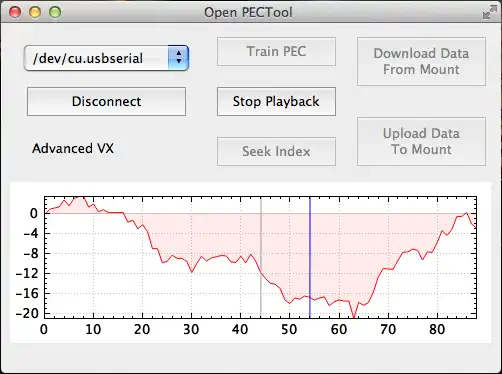Image resolution: width=502 pixels, height=374 pixels.
Task: Click Download Data From Mount button
Action: 421,61
